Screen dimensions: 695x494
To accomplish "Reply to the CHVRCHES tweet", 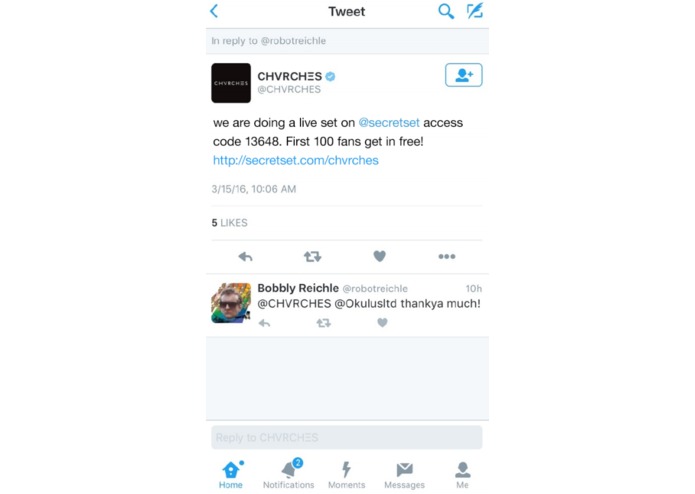I will (245, 257).
